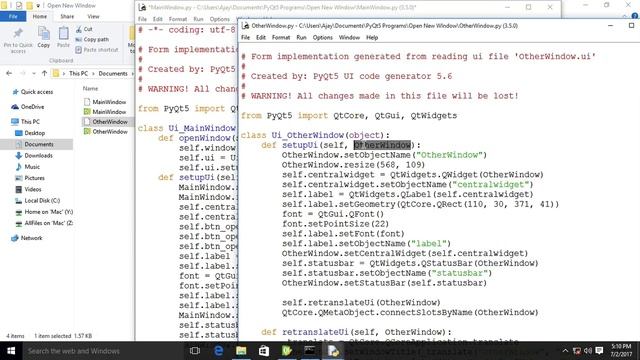Switch to Share ribbon tab

tap(67, 16)
